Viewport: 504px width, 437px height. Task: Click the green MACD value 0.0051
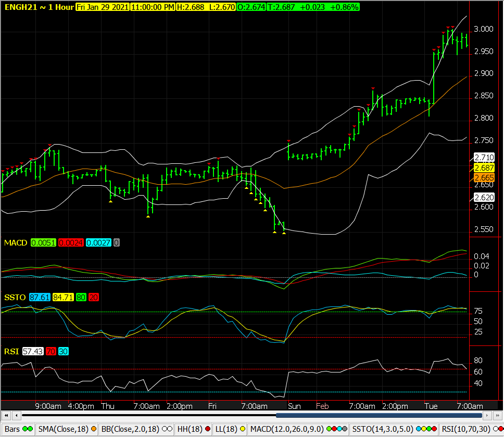(x=43, y=243)
